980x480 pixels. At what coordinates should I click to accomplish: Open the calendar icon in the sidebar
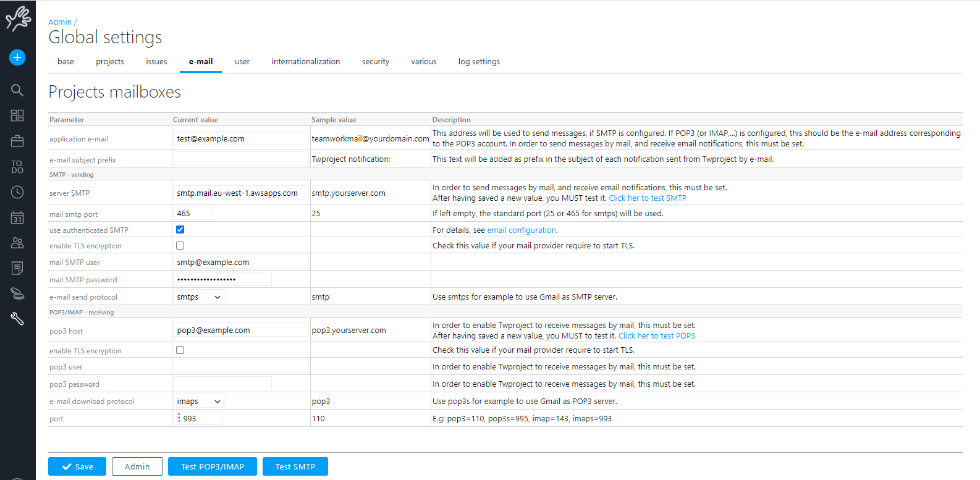pos(17,217)
